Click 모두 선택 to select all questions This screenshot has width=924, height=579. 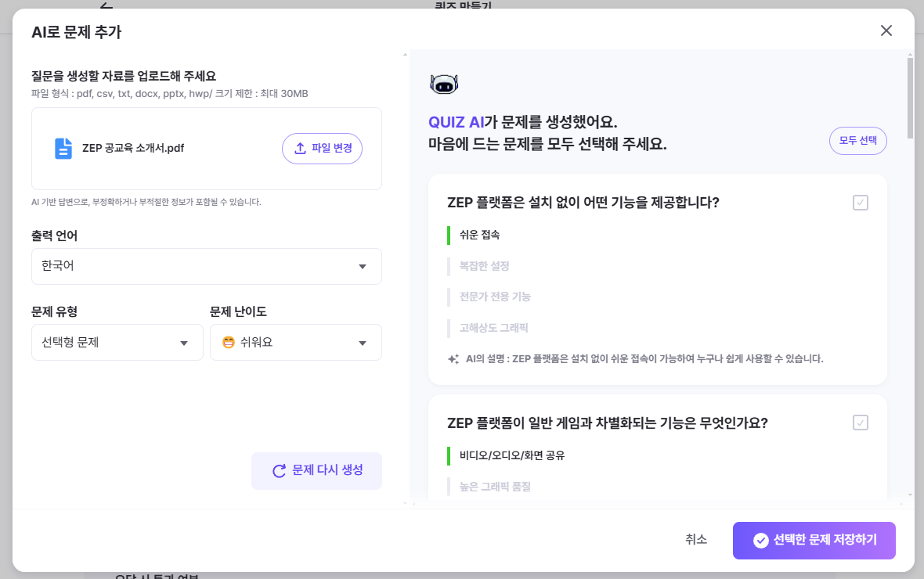click(x=858, y=141)
